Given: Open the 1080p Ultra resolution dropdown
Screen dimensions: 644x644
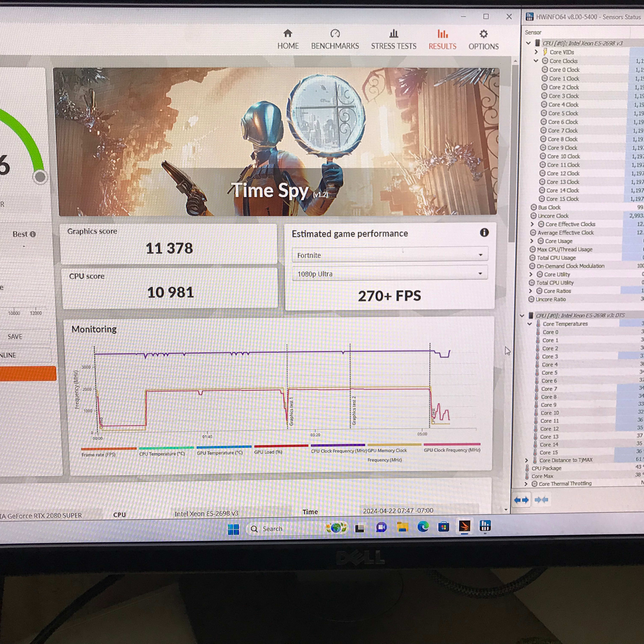Looking at the screenshot, I should 390,274.
